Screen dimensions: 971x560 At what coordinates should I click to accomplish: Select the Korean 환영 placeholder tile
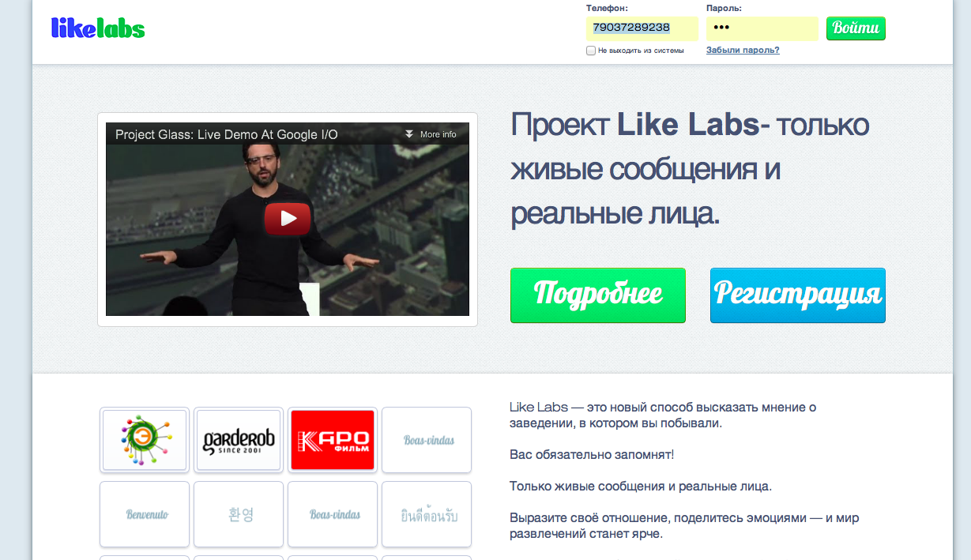[x=239, y=514]
